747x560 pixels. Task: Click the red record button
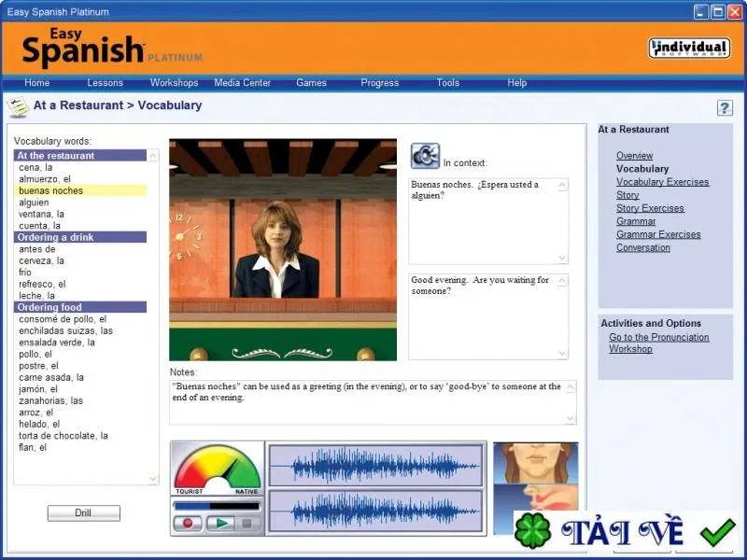tap(188, 524)
